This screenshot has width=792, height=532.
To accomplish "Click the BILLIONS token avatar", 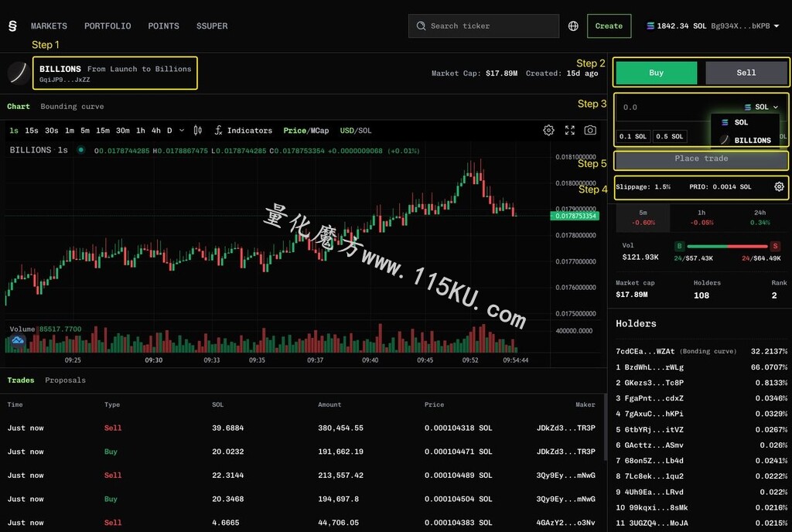I will [x=19, y=73].
